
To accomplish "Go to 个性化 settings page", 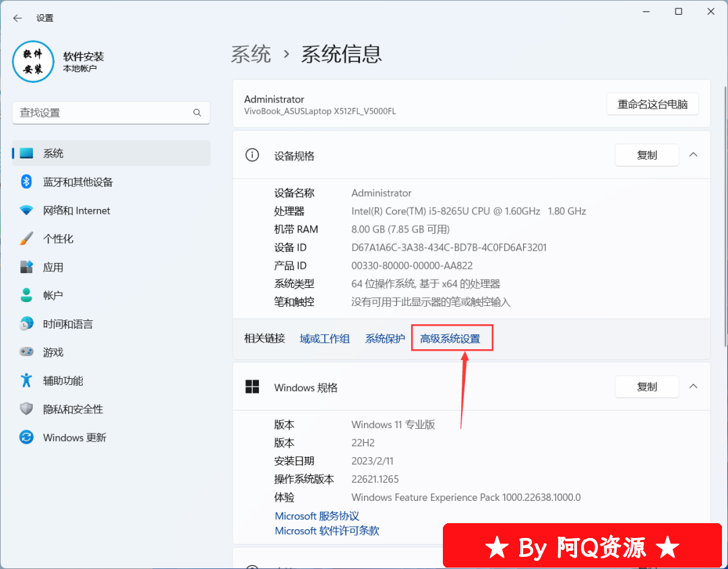I will pos(111,239).
